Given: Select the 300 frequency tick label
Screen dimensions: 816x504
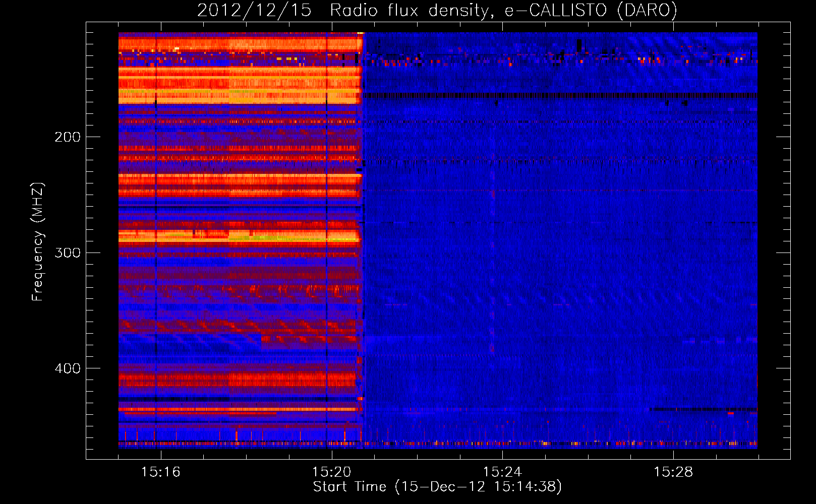Looking at the screenshot, I should tap(68, 253).
